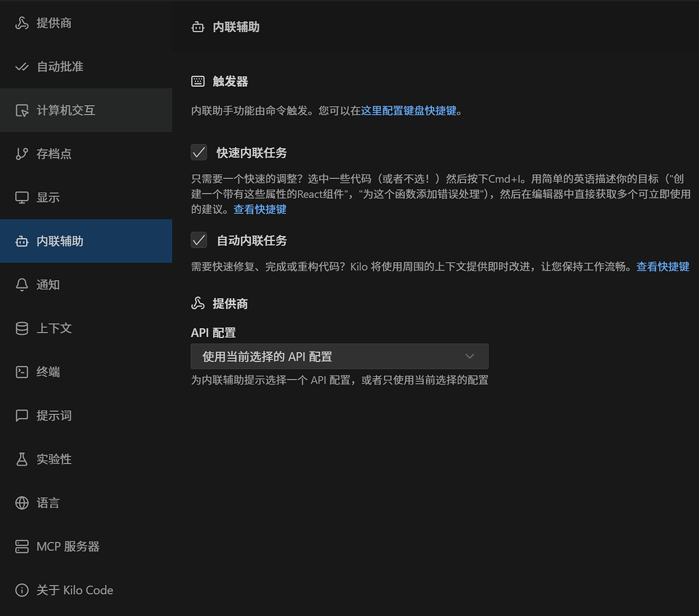Switch to the 实验性 tab
Image resolution: width=699 pixels, height=616 pixels.
click(86, 460)
